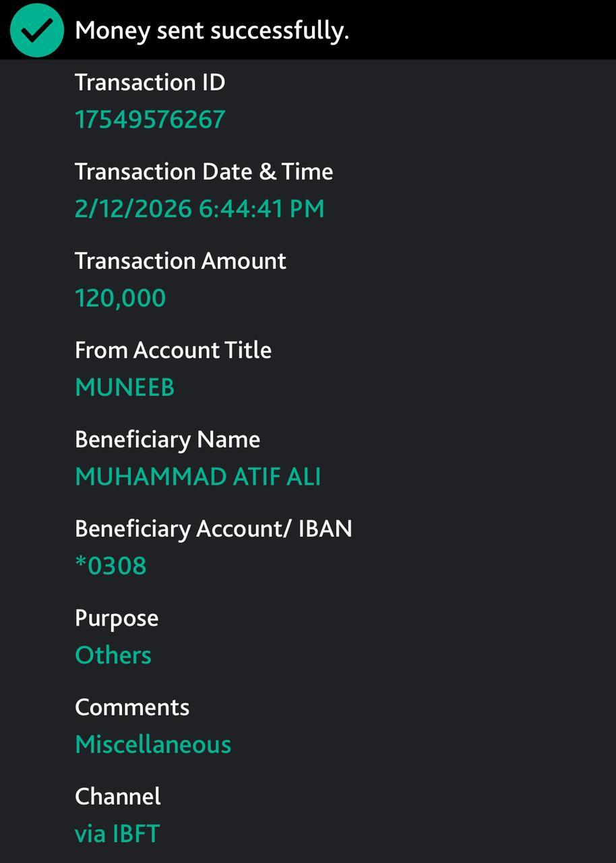Click the Transaction Date & Time label

click(204, 171)
